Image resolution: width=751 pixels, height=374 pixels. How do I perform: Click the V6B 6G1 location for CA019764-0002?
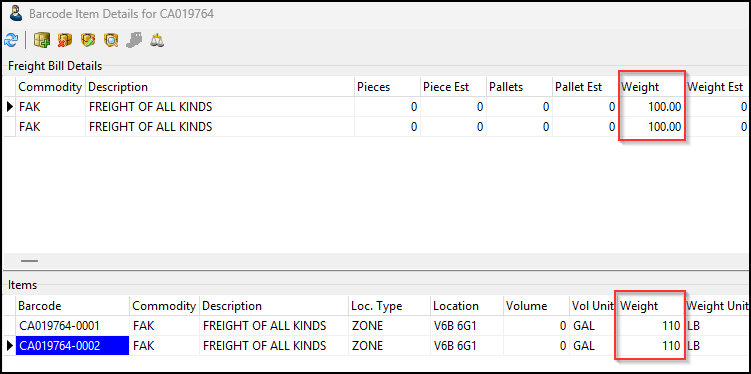pos(467,345)
